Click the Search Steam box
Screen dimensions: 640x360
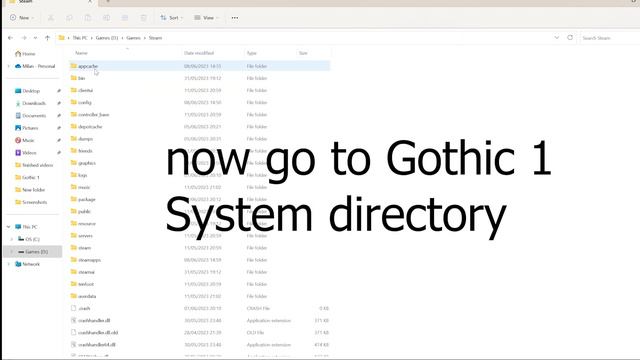coord(610,38)
